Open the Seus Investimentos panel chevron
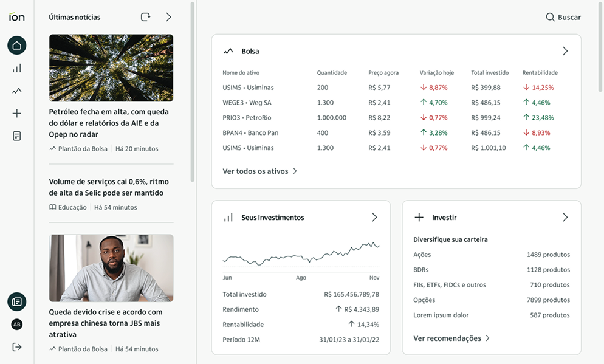Image resolution: width=604 pixels, height=364 pixels. pos(374,217)
